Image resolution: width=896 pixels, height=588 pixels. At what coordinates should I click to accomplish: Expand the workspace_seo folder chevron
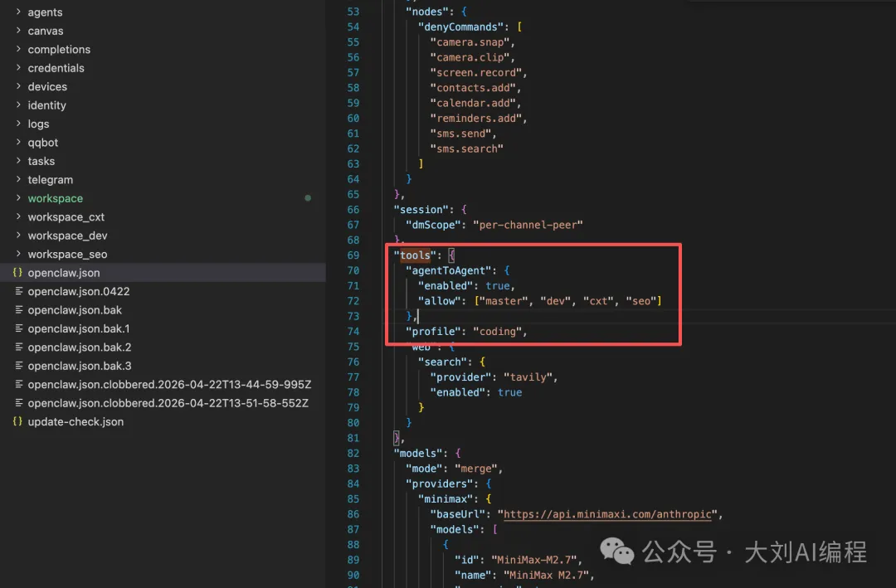pyautogui.click(x=18, y=255)
